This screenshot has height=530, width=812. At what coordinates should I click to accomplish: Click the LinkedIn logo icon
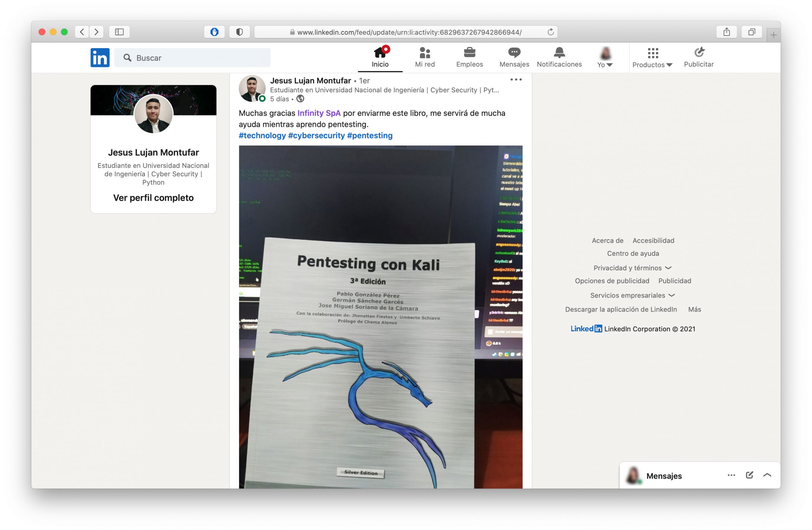click(100, 58)
